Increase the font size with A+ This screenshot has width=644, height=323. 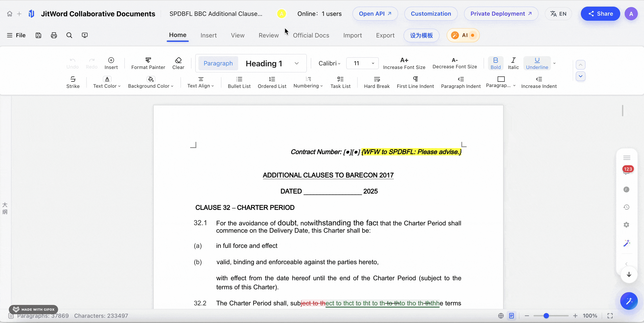(x=404, y=63)
